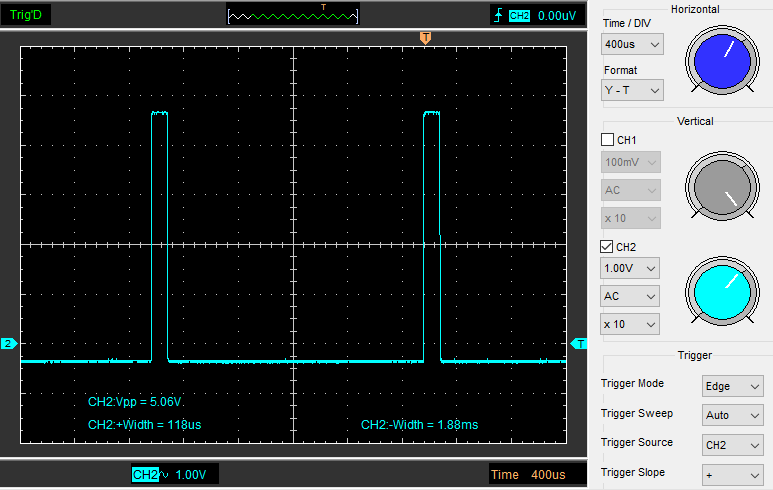The width and height of the screenshot is (773, 490).
Task: Open the CH2 1.00V voltage dropdown
Action: 630,269
